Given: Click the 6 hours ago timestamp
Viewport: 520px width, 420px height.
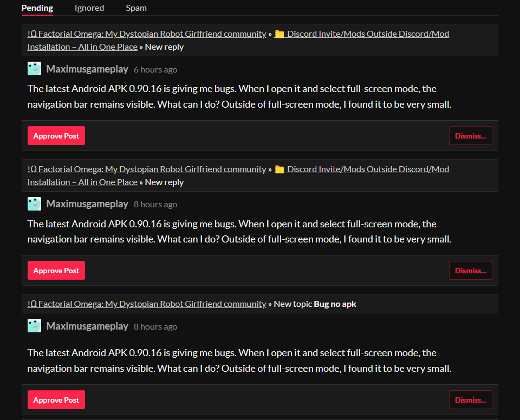Looking at the screenshot, I should tap(155, 70).
